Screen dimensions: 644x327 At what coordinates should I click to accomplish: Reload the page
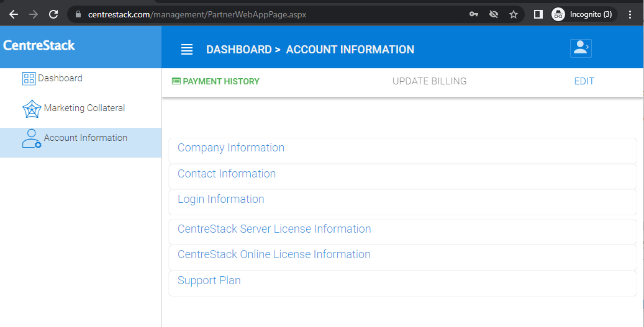click(53, 14)
